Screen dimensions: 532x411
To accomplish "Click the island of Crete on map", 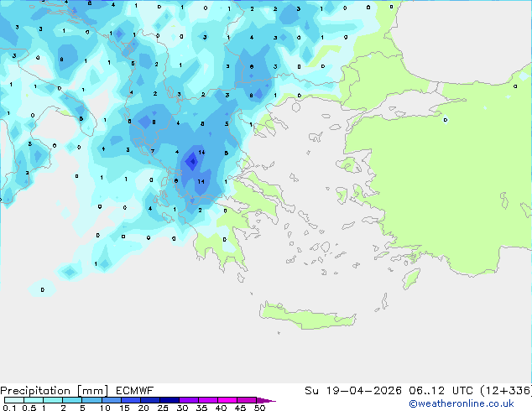I will pyautogui.click(x=307, y=316).
